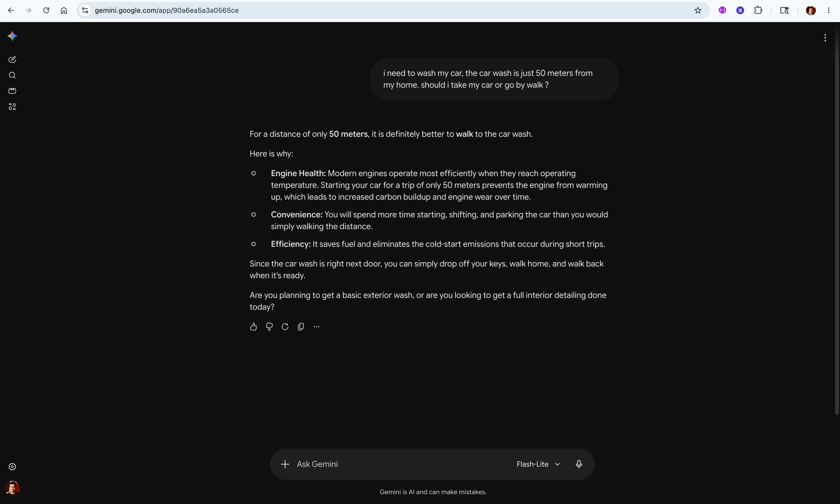This screenshot has width=840, height=504.
Task: Open the browser extensions puzzle menu
Action: pos(758,11)
